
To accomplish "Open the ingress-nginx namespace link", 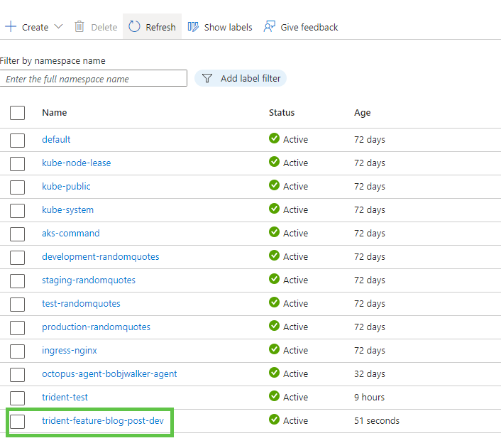I will pyautogui.click(x=70, y=351).
